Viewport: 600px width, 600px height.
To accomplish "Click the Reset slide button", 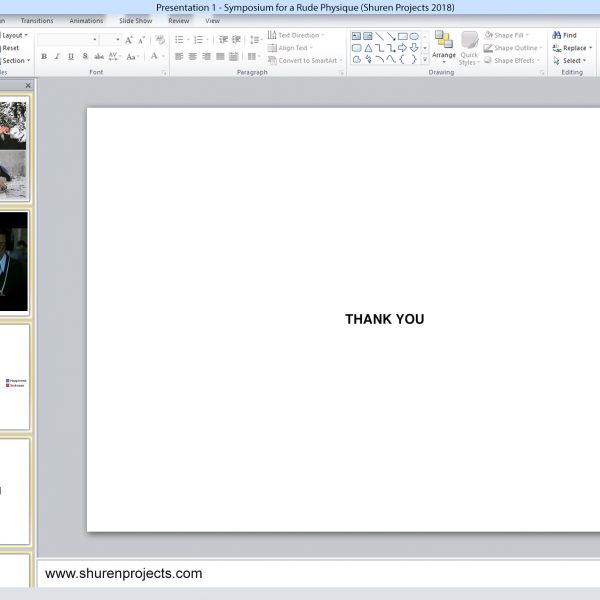I will tap(10, 48).
